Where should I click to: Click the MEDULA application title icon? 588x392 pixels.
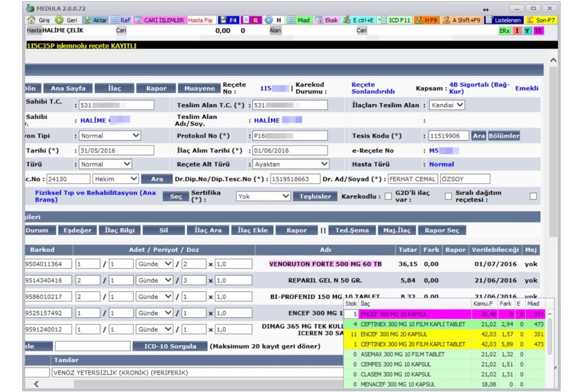tap(30, 8)
